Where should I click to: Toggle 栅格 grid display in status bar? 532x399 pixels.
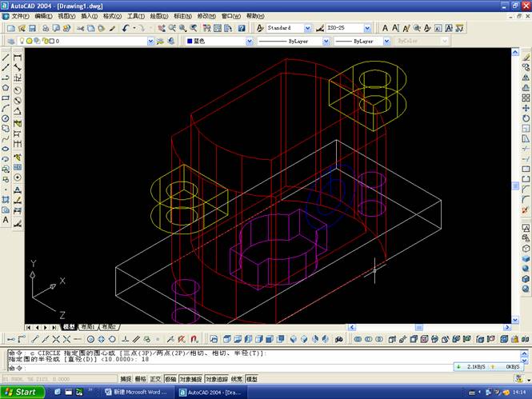[141, 379]
